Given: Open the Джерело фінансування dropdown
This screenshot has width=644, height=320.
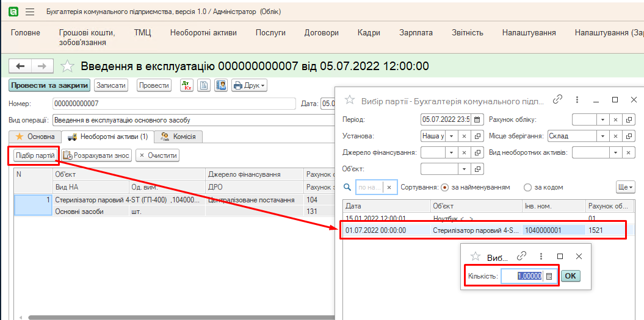Looking at the screenshot, I should pos(452,152).
